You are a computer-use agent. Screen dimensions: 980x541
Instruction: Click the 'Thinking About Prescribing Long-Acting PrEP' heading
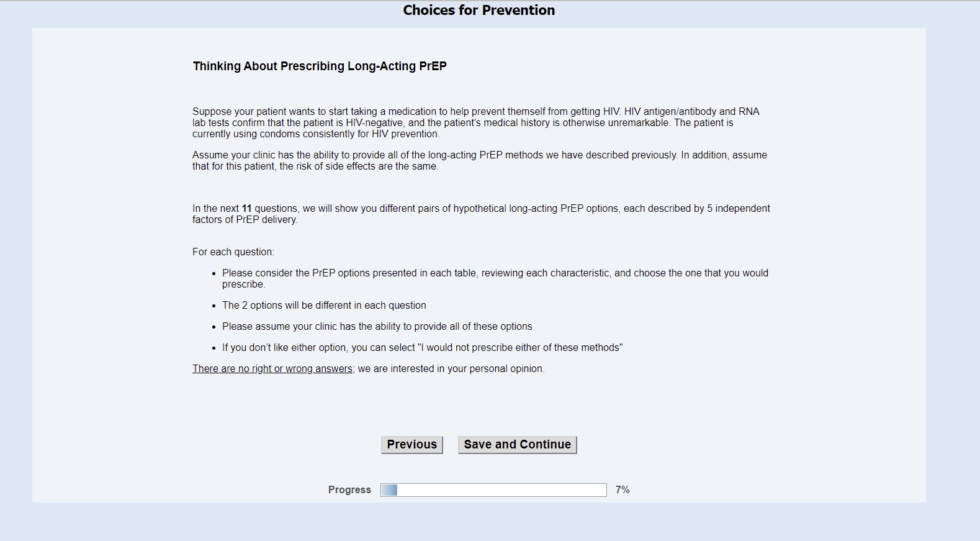pos(320,66)
